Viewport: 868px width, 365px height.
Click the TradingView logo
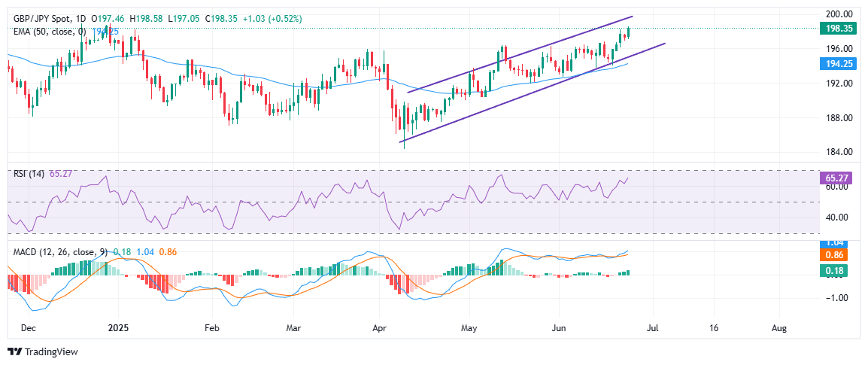click(x=43, y=351)
